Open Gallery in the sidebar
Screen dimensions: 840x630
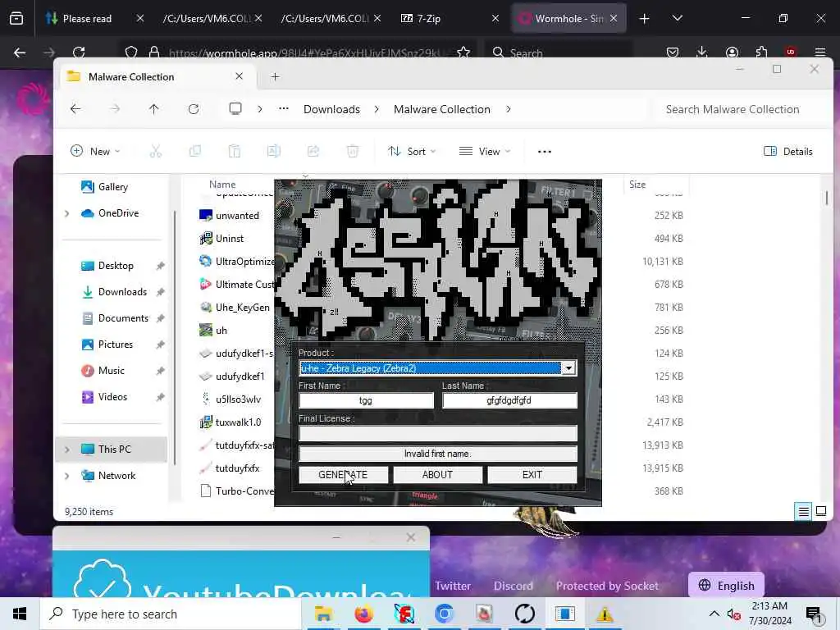click(x=112, y=187)
